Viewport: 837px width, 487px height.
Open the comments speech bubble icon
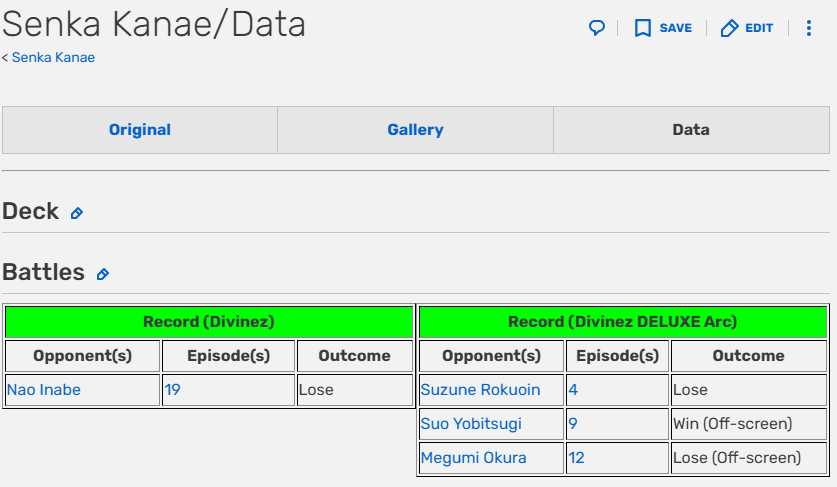click(597, 28)
